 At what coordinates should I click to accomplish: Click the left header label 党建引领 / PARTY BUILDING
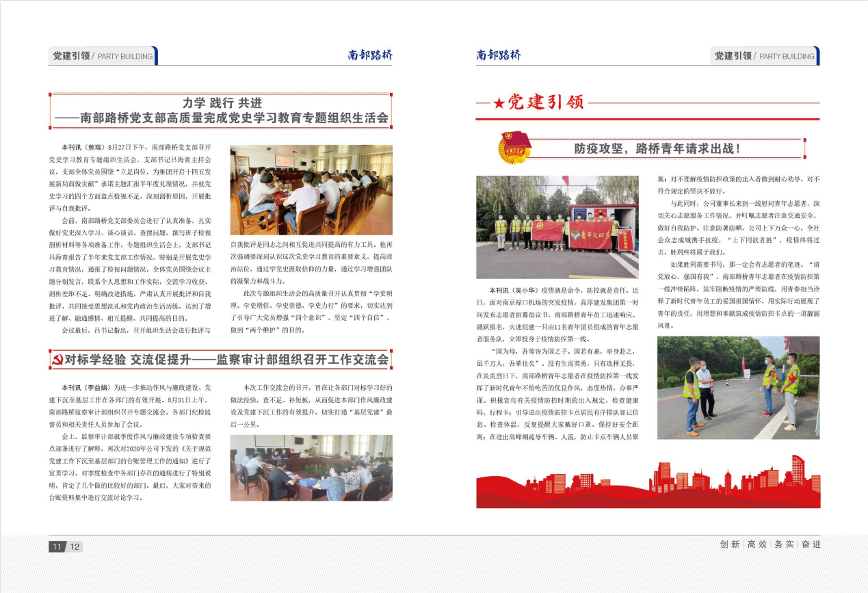click(x=103, y=56)
